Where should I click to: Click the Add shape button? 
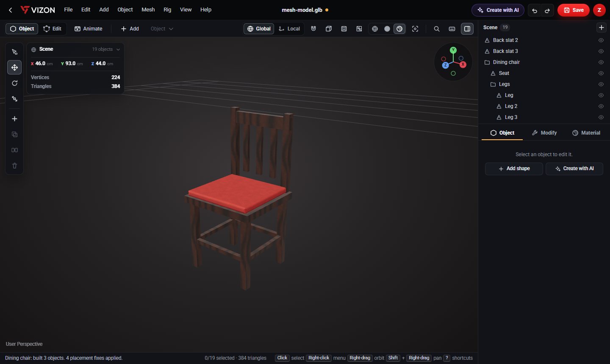[x=514, y=168]
